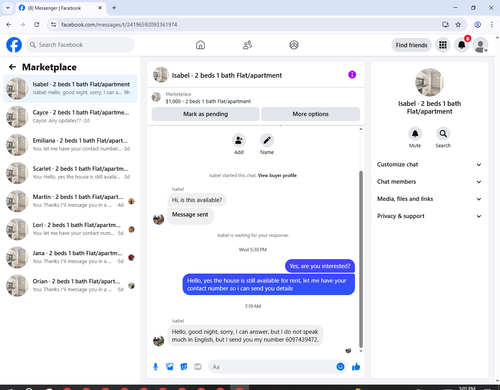Click voice clip microphone icon
500x390 pixels.
155,367
